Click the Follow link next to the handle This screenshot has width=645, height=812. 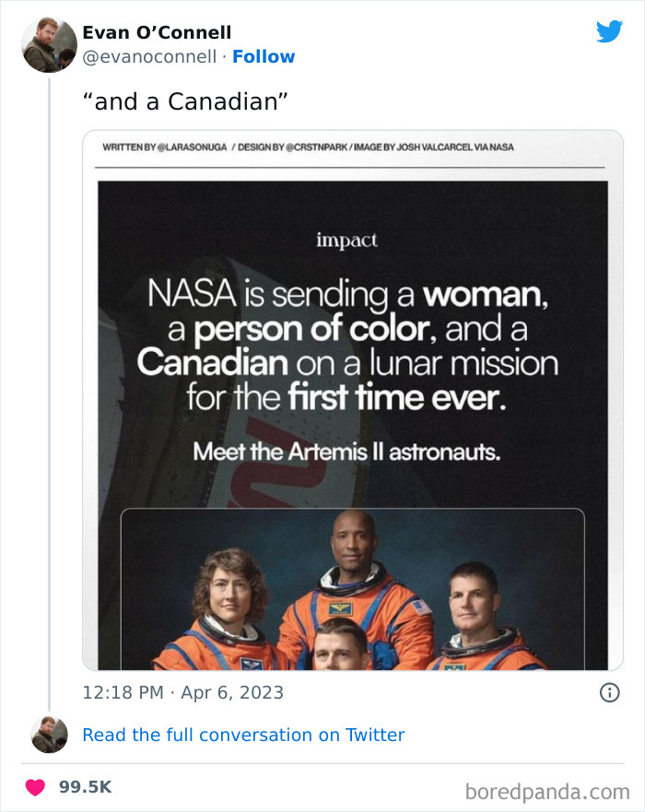264,56
